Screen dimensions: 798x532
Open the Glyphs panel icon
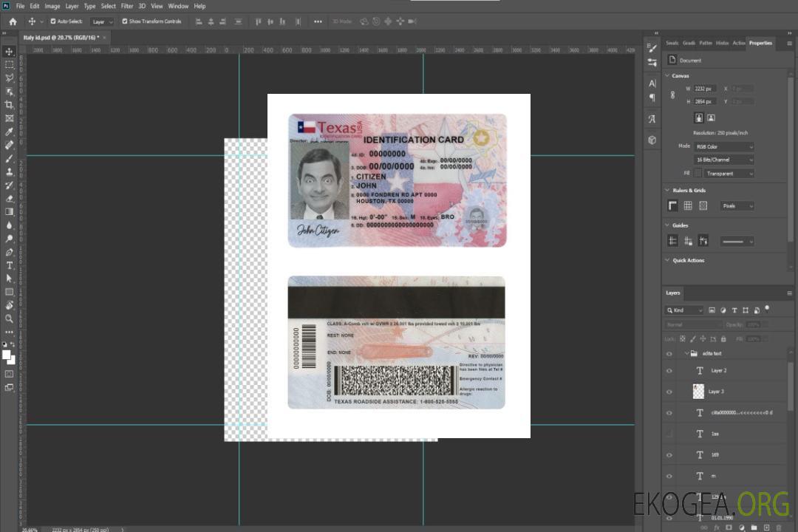pyautogui.click(x=652, y=119)
